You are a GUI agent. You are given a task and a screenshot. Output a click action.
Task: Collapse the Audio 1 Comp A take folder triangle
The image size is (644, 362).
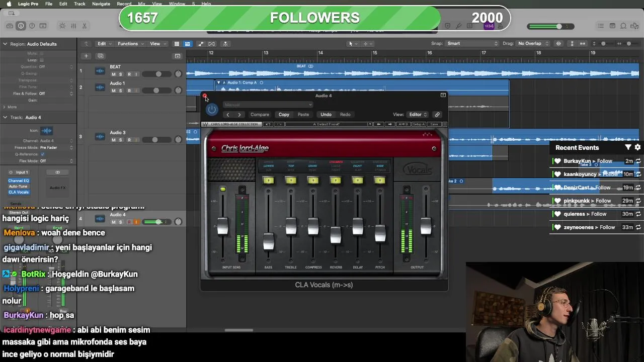[218, 82]
